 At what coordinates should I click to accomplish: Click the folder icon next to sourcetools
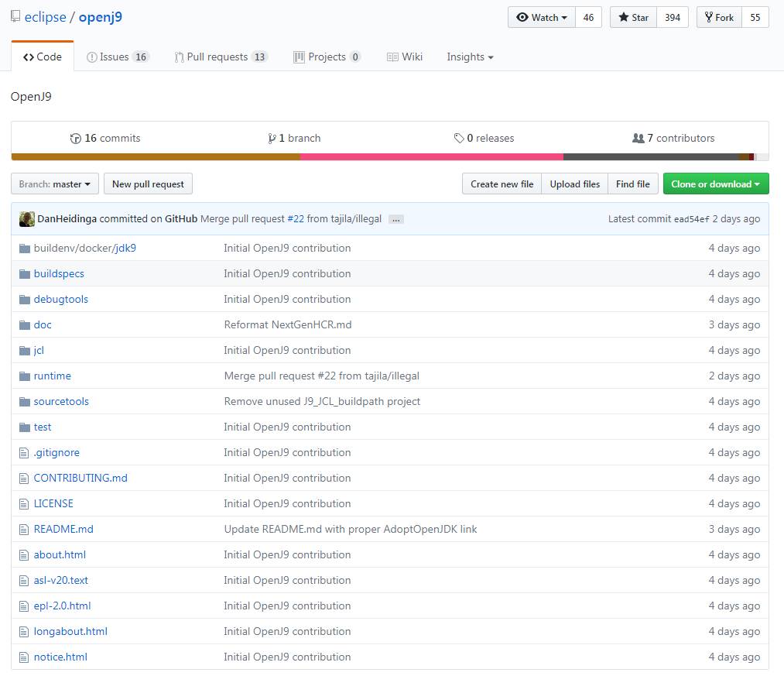(25, 401)
